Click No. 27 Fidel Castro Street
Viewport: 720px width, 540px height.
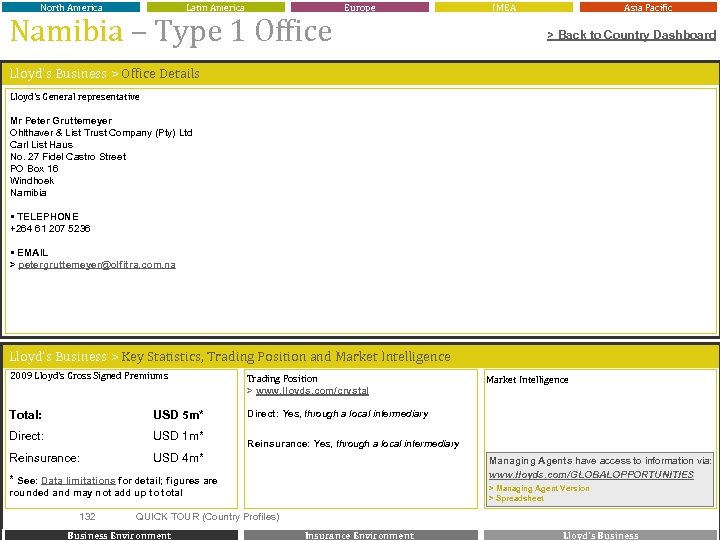click(68, 157)
